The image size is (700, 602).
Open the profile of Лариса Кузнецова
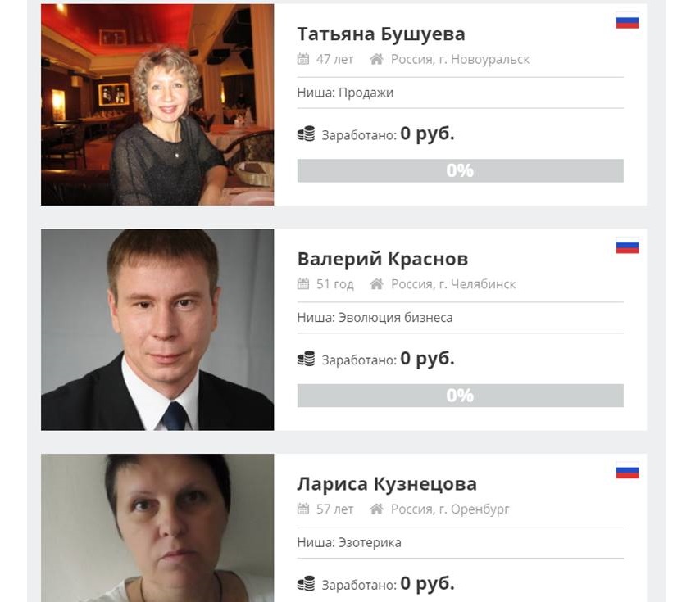pyautogui.click(x=387, y=484)
